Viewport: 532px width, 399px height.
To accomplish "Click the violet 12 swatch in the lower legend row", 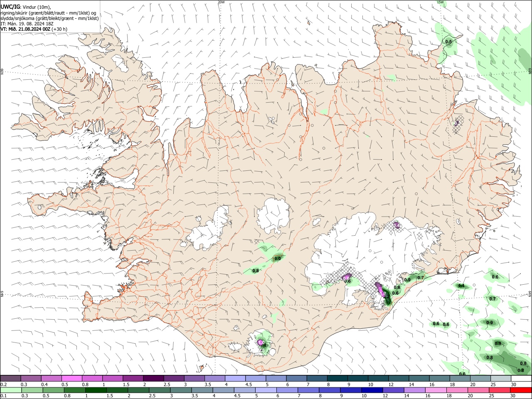I will click(394, 390).
